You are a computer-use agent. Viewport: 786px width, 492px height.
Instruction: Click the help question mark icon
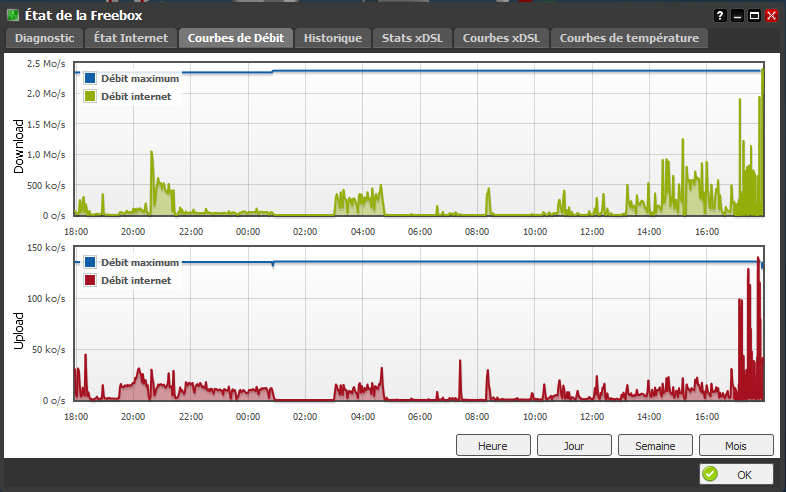[x=720, y=16]
